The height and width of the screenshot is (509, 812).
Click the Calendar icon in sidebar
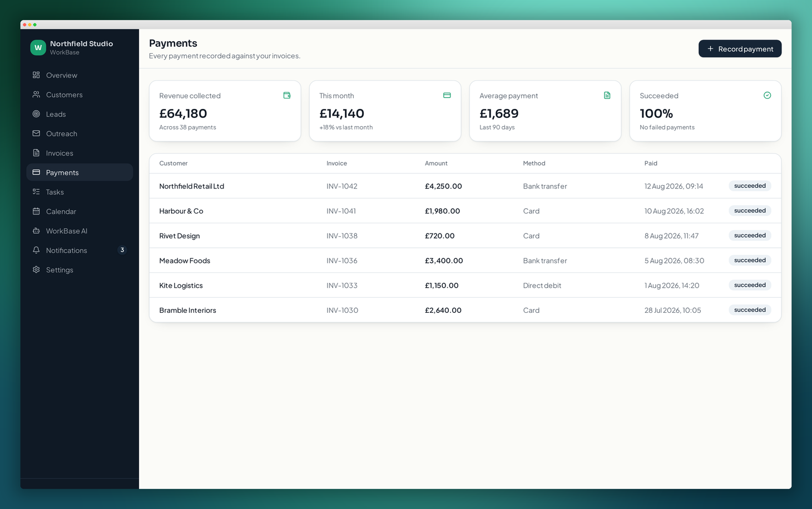pyautogui.click(x=36, y=211)
